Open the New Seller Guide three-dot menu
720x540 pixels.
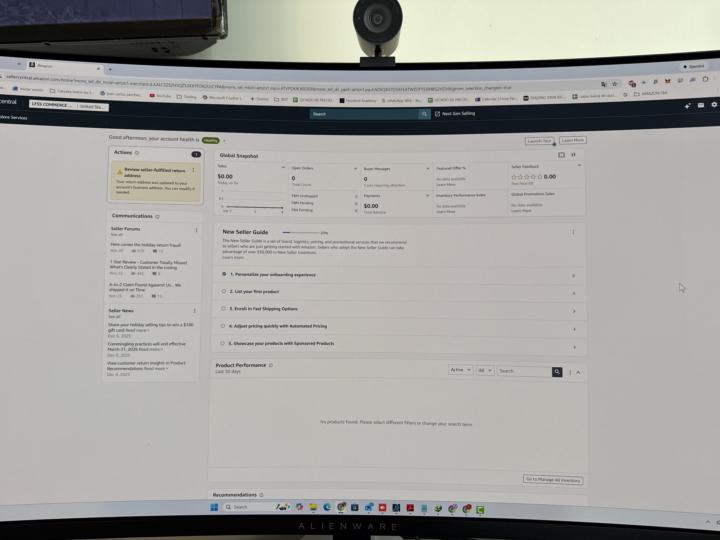573,232
